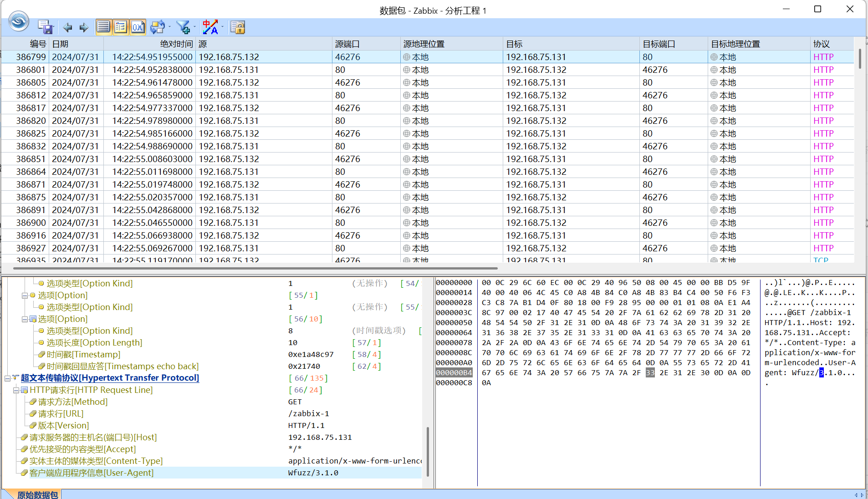The image size is (868, 499).
Task: Select the Timestamps echo back field
Action: (123, 366)
